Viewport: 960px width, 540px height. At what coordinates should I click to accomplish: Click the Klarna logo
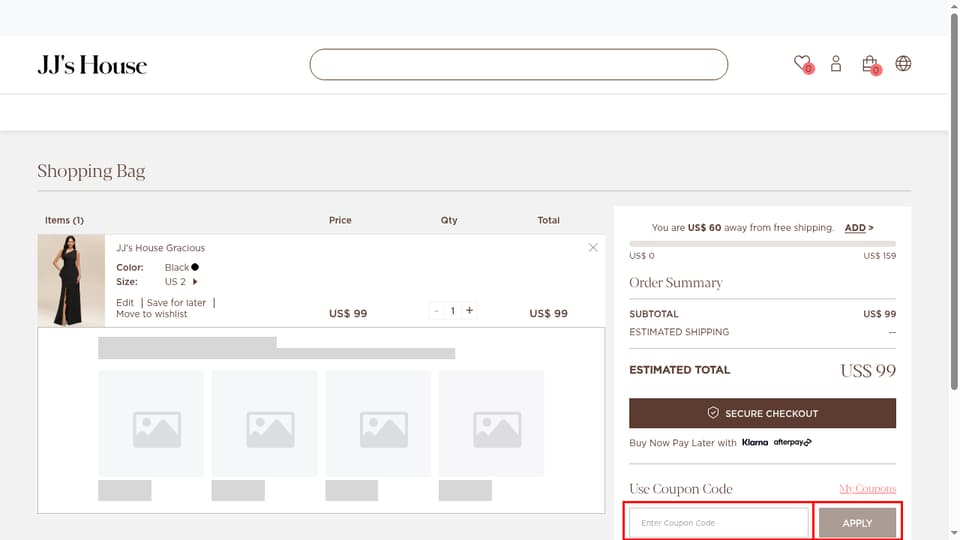click(755, 442)
